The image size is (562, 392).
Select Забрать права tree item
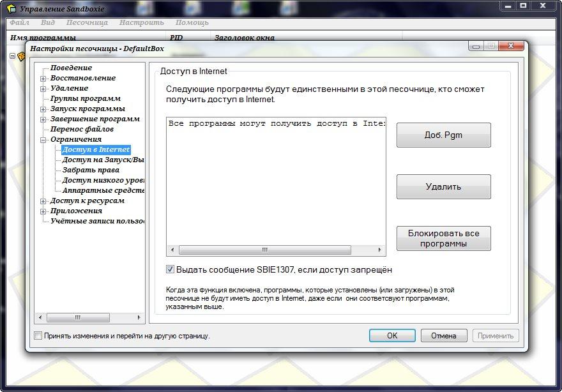coord(91,170)
